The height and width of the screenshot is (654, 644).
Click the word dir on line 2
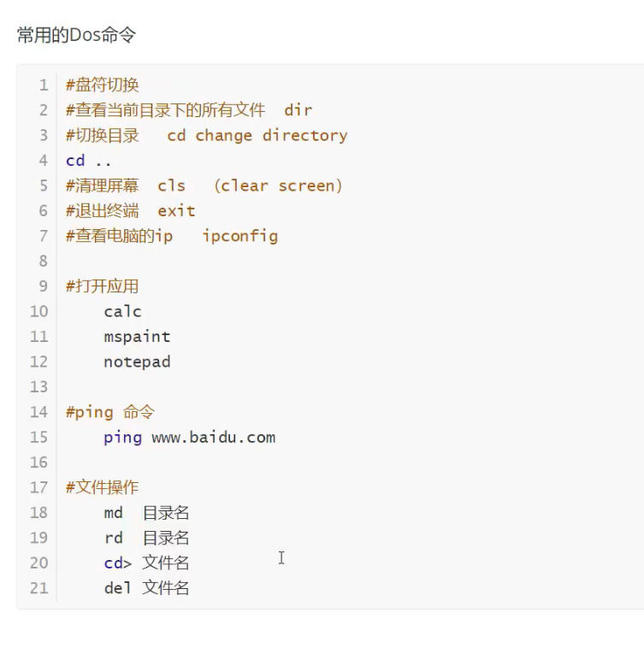click(x=298, y=110)
